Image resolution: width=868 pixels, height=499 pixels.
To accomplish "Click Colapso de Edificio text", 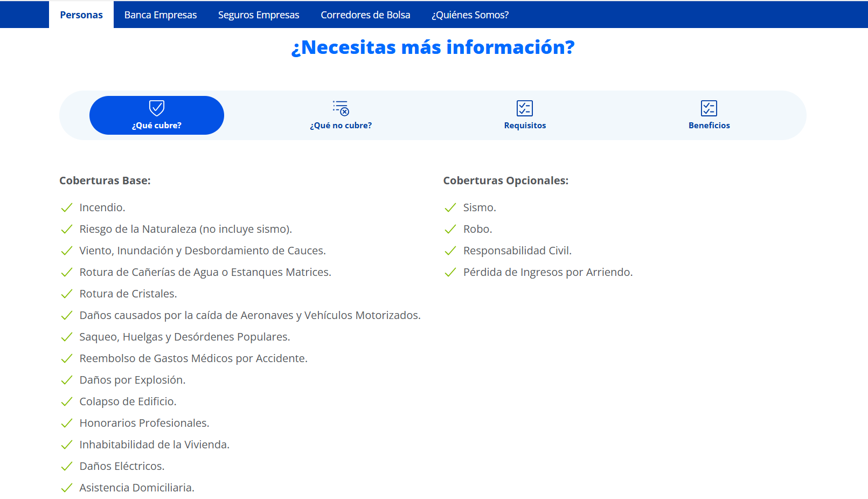I will point(128,401).
